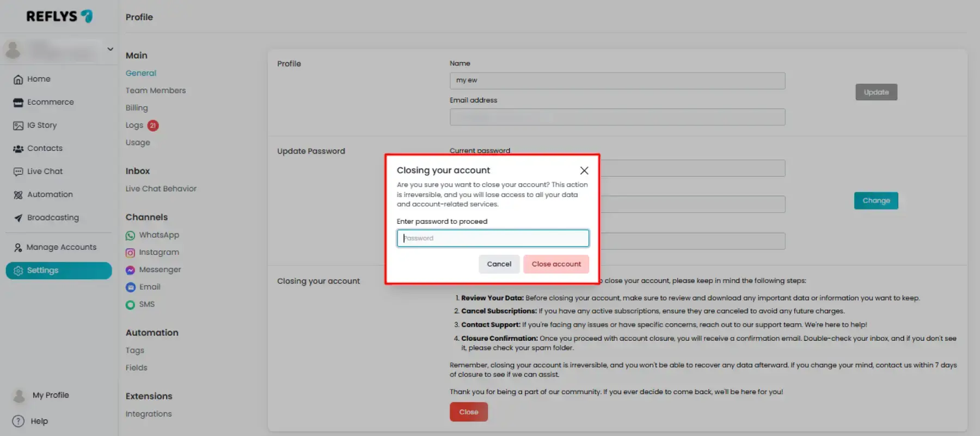Viewport: 980px width, 436px height.
Task: Open Broadcasting via paper plane icon
Action: [18, 218]
